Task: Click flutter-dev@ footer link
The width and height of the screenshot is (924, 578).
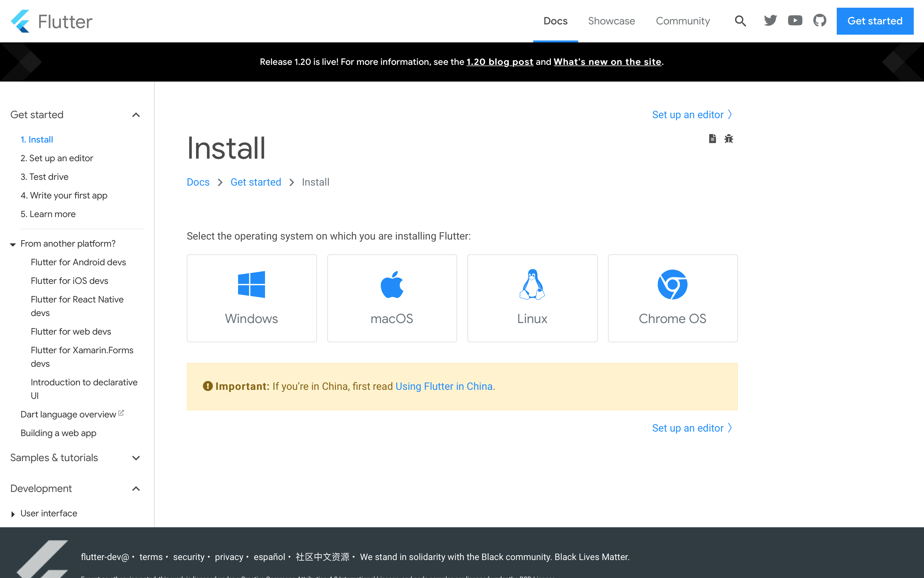Action: pos(105,557)
